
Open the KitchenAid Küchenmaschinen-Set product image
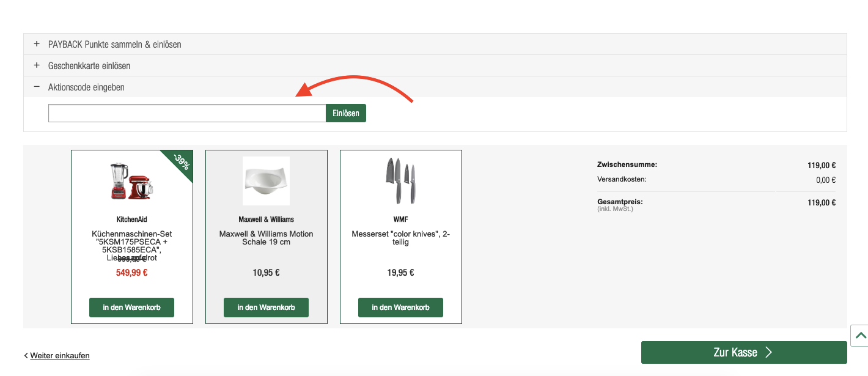(x=132, y=181)
